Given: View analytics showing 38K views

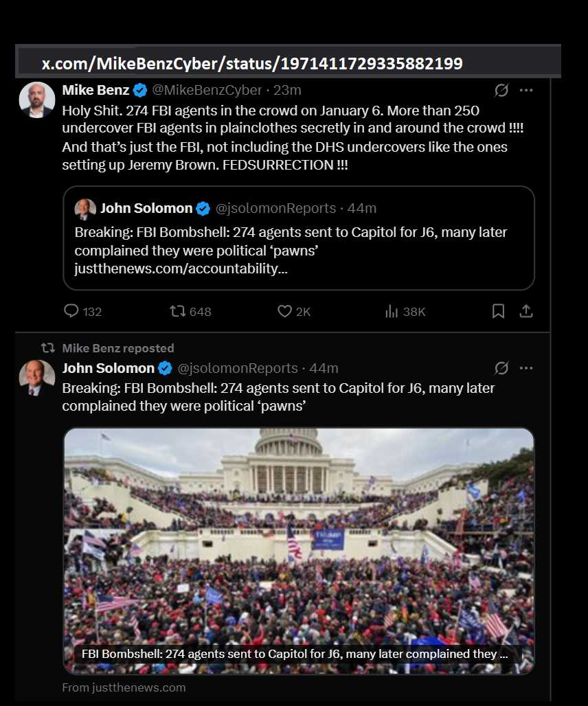Looking at the screenshot, I should (392, 311).
